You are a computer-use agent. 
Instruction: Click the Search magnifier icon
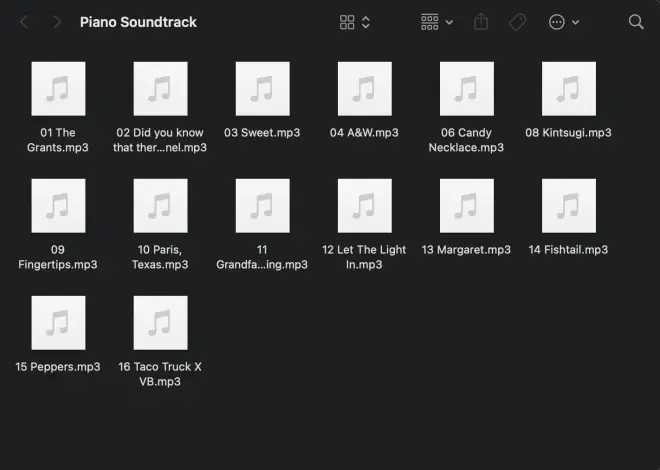point(636,22)
